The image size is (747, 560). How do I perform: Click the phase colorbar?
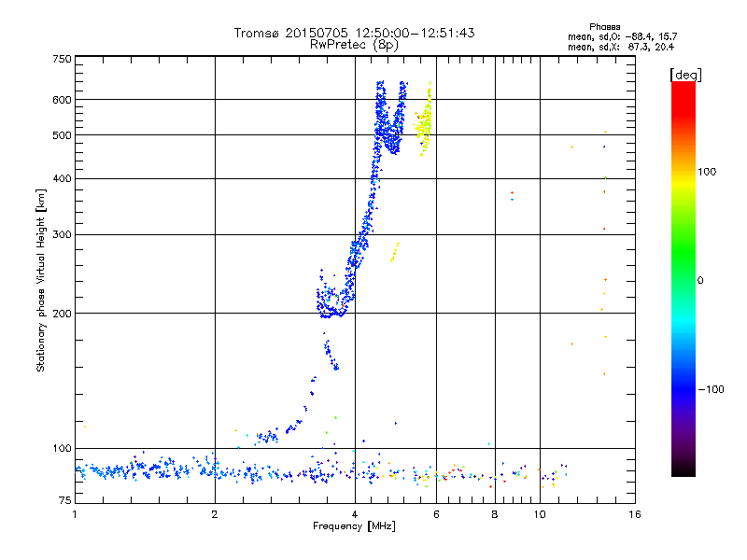(684, 279)
